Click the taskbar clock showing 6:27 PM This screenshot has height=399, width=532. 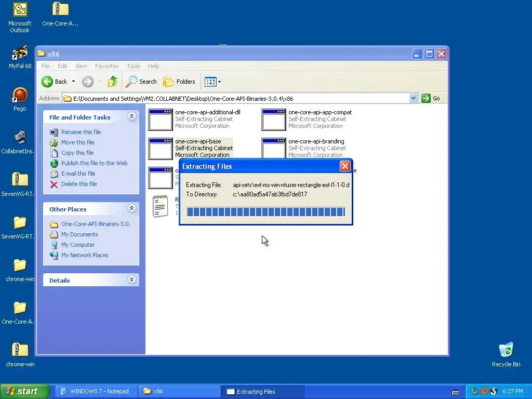[x=512, y=392]
